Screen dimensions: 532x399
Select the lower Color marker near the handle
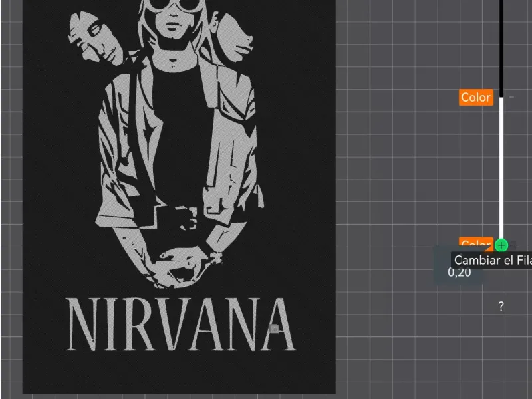tap(476, 243)
